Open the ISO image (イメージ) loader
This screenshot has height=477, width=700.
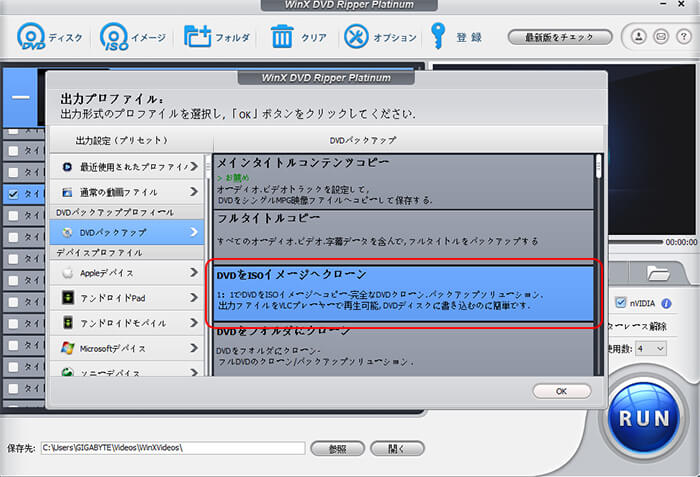(133, 37)
